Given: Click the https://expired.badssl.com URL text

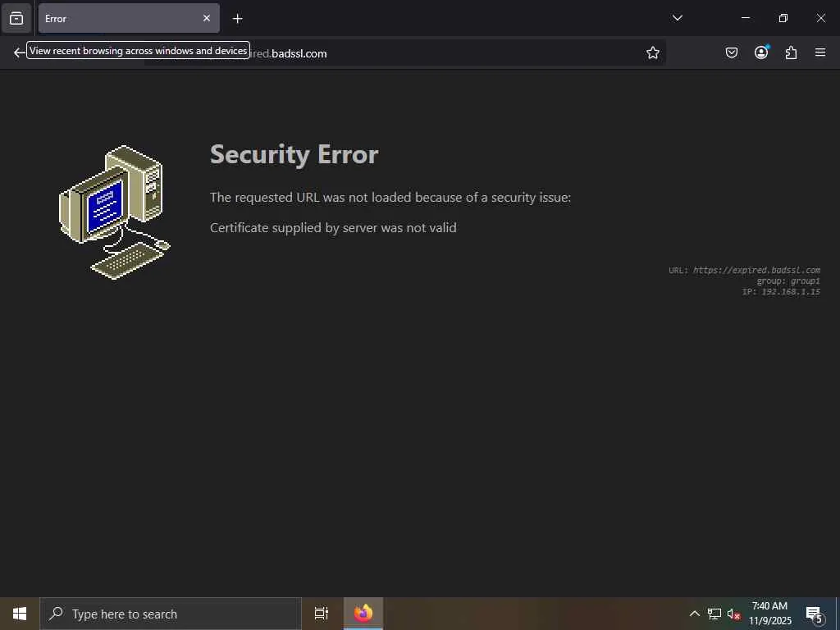Looking at the screenshot, I should click(x=756, y=270).
